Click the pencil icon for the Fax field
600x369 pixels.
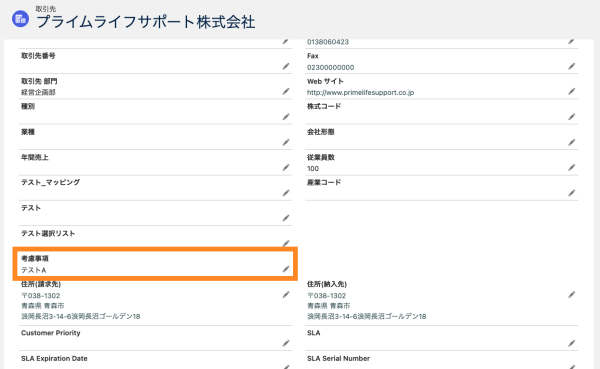click(572, 66)
